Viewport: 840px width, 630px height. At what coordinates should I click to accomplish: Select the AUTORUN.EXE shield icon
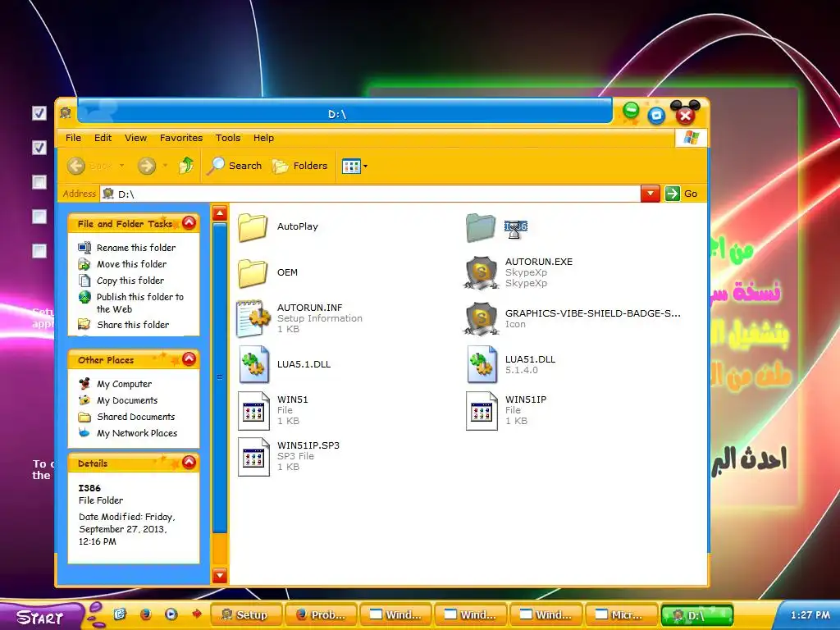pyautogui.click(x=481, y=272)
